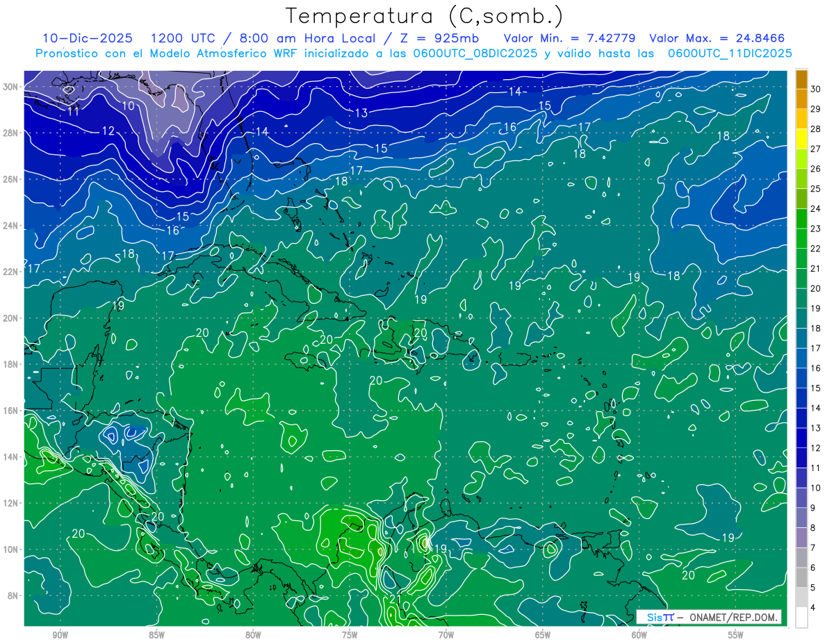Screen dimensions: 834x644
Task: Click the yellow colorbar swatch between 27 and 28
Action: click(801, 139)
